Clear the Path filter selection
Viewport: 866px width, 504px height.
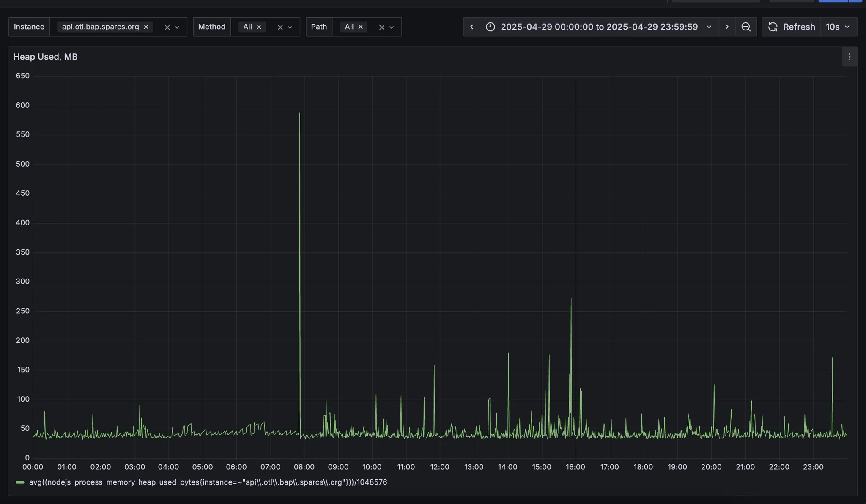click(381, 27)
